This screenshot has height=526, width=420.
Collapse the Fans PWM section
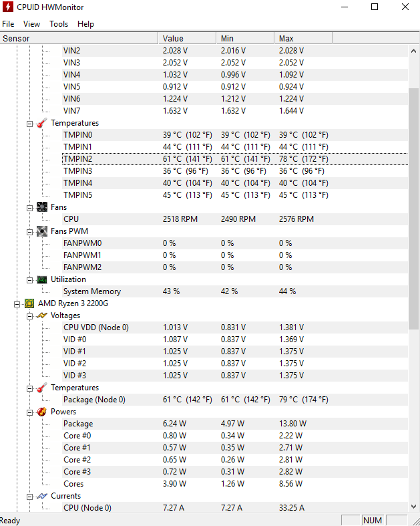[x=29, y=232]
